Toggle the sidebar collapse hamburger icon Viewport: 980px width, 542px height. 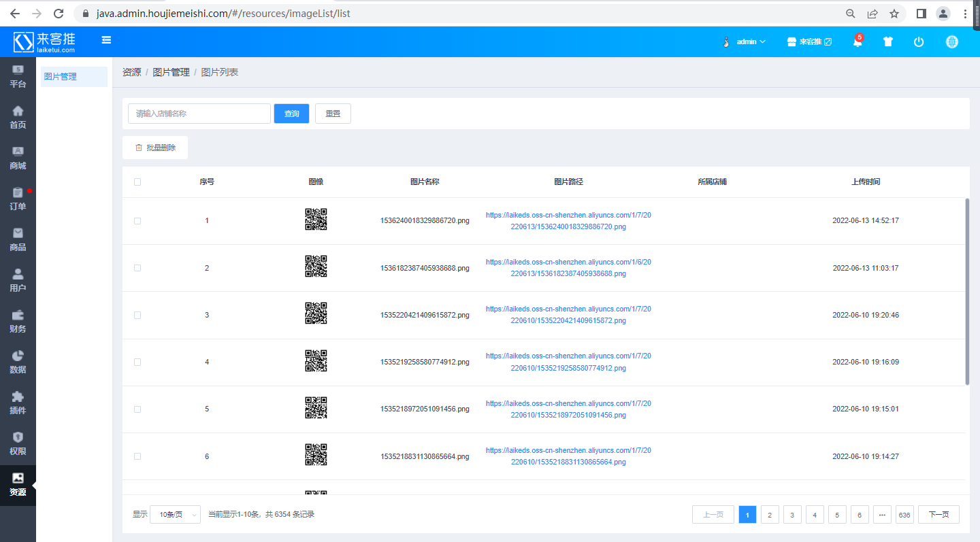(x=106, y=40)
